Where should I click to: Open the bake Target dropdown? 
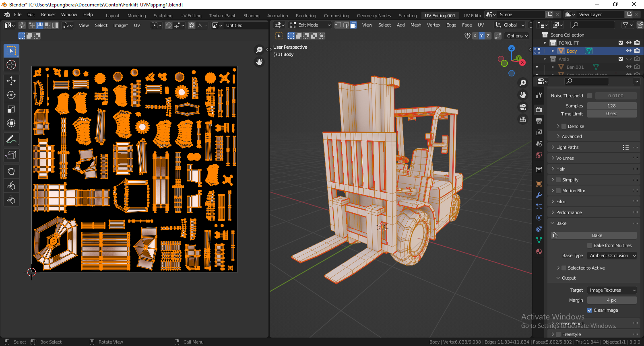point(612,290)
